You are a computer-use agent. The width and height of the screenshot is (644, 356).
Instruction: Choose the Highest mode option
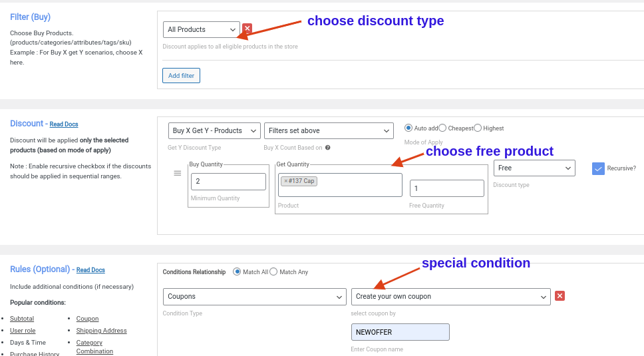pos(478,128)
